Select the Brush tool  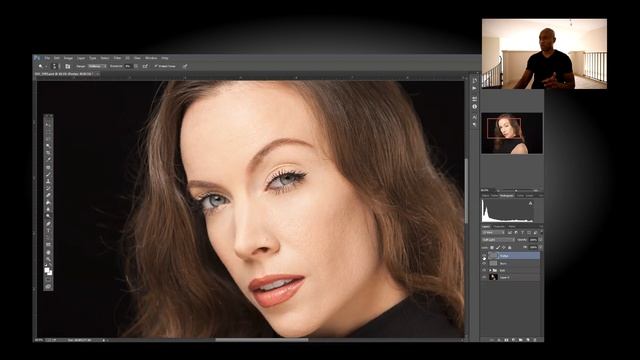48,175
